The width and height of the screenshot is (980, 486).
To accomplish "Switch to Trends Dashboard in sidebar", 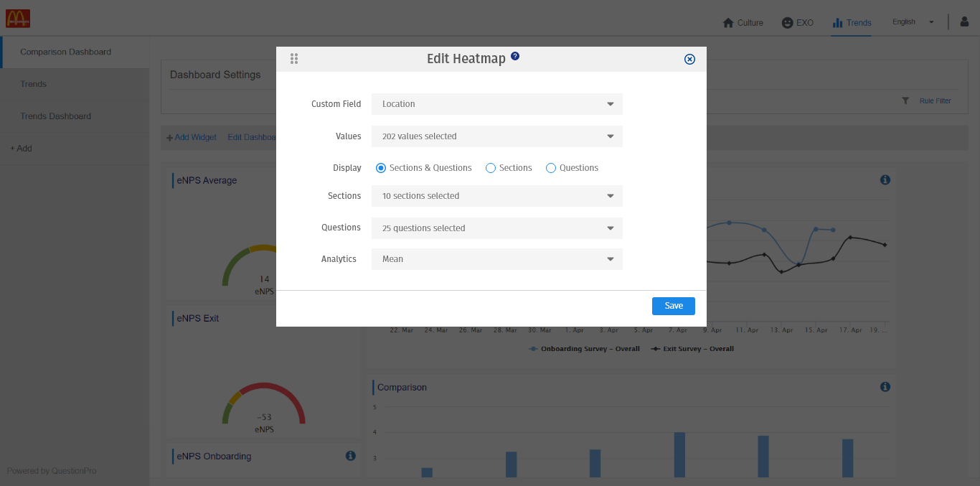I will [55, 116].
